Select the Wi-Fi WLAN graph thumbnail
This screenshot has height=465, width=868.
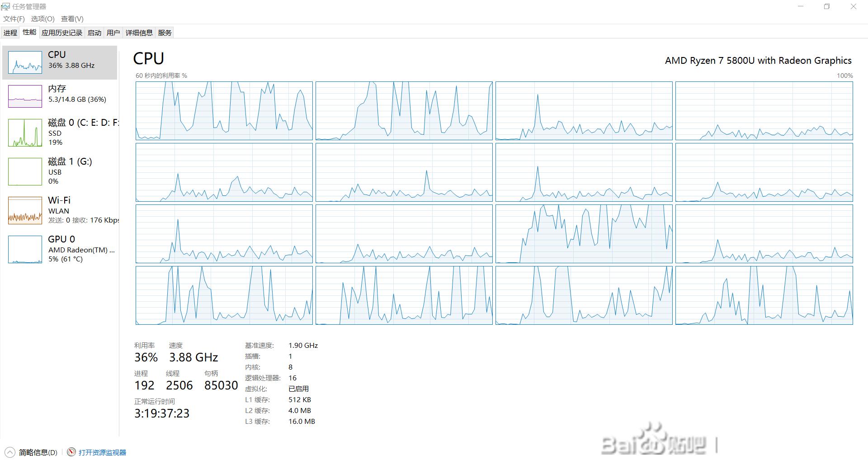25,210
